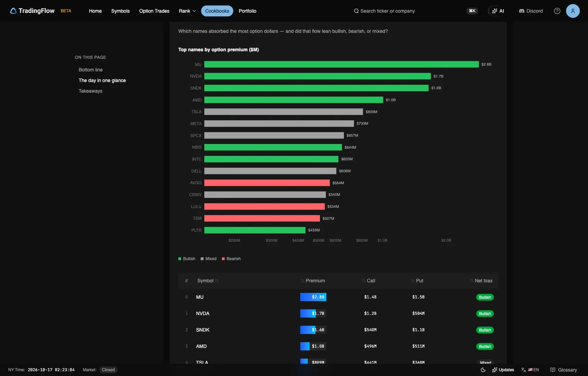This screenshot has width=588, height=376.
Task: Click the TradingFlow logo icon
Action: click(13, 11)
